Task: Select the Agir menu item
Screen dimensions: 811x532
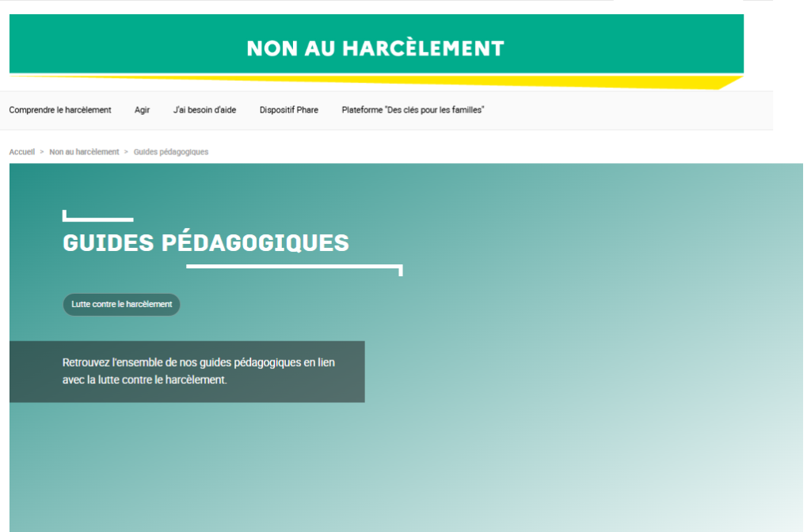Action: [x=142, y=110]
